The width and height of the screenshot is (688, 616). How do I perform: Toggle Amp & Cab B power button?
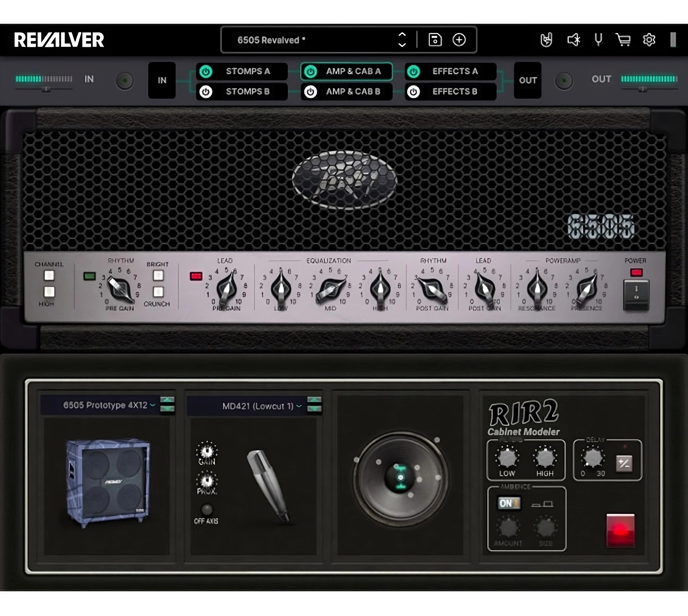pyautogui.click(x=311, y=92)
